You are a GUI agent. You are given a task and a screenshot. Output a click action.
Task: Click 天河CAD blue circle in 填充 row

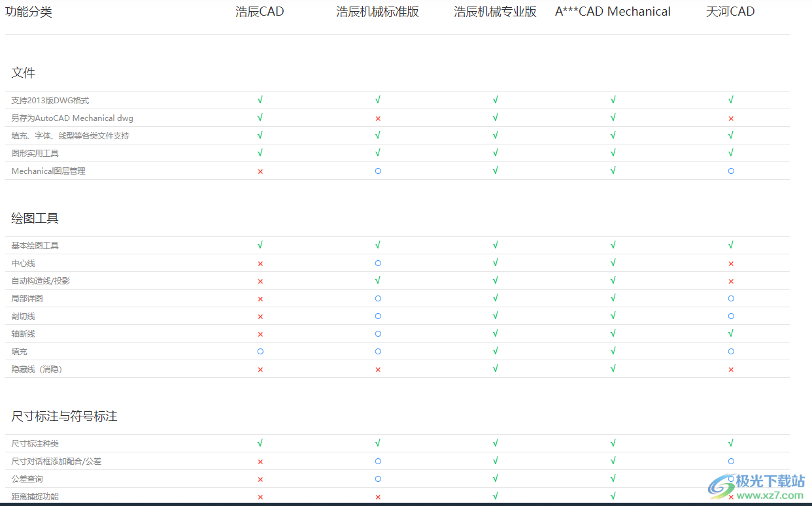731,351
